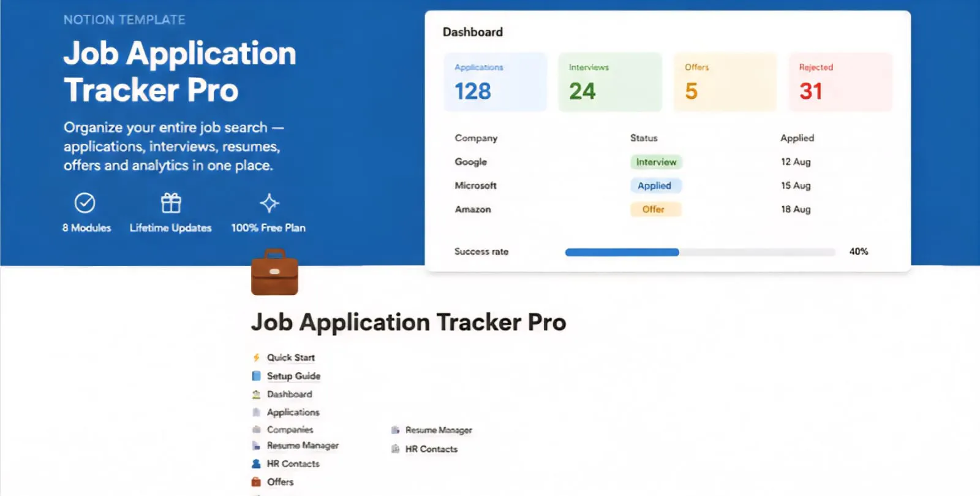This screenshot has width=980, height=496.
Task: Open the left-column HR Contacts link
Action: click(293, 464)
